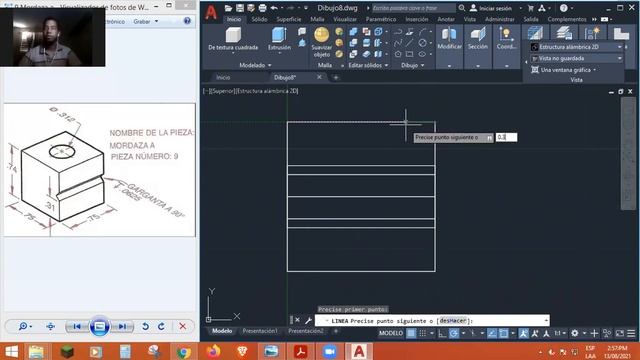The height and width of the screenshot is (360, 640).
Task: Click the dynamic input distance field
Action: [506, 138]
